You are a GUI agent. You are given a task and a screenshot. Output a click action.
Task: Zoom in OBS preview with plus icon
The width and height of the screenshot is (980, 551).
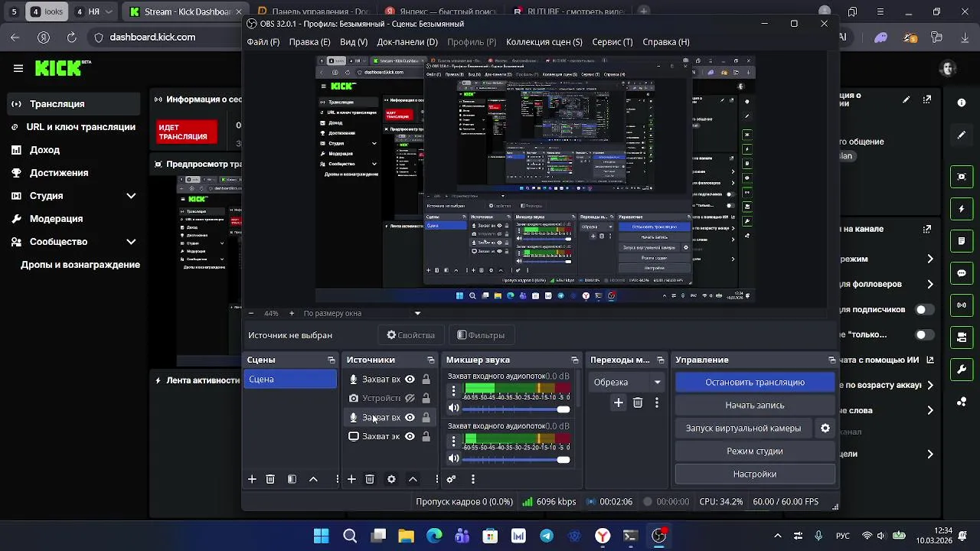pyautogui.click(x=291, y=313)
